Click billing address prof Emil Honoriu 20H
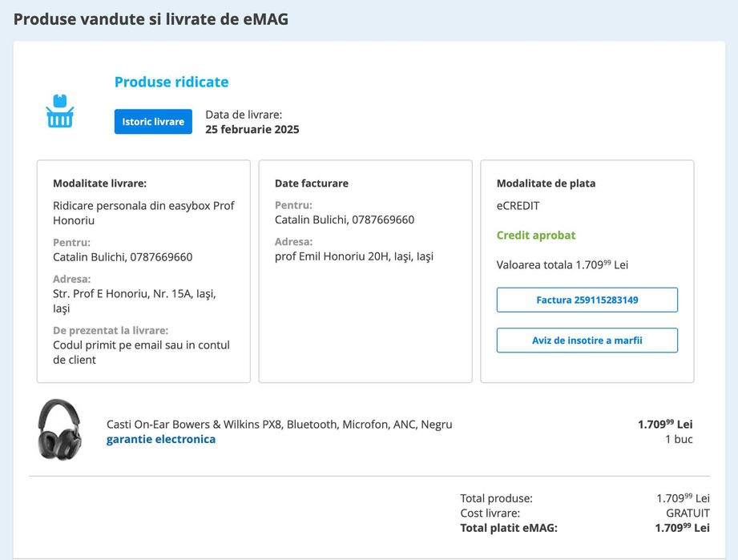 coord(354,256)
